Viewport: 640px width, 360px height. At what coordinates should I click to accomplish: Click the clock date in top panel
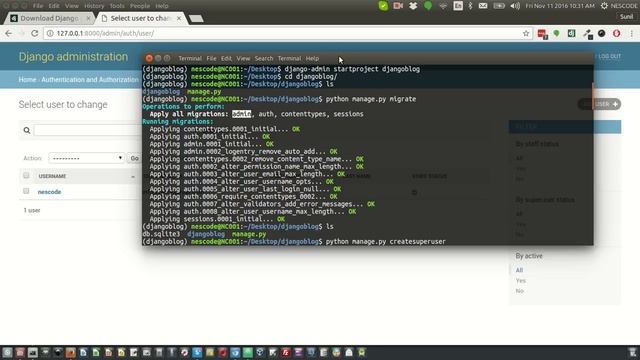tap(560, 6)
